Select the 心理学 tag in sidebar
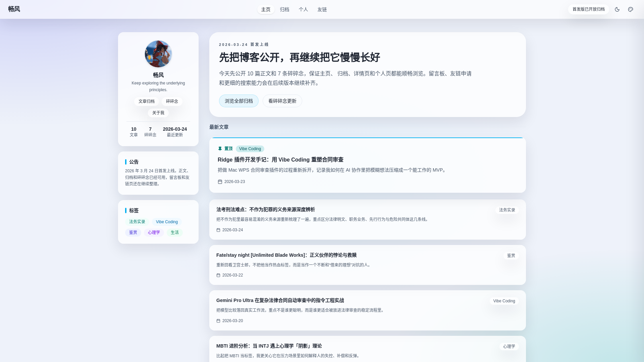Viewport: 644px width, 362px height. [154, 233]
